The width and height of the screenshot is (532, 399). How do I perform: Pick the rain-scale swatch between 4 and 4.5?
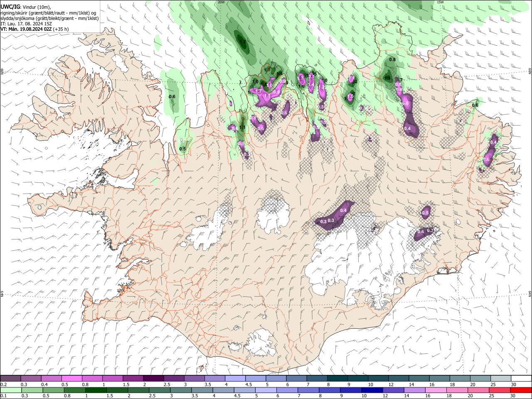point(223,390)
